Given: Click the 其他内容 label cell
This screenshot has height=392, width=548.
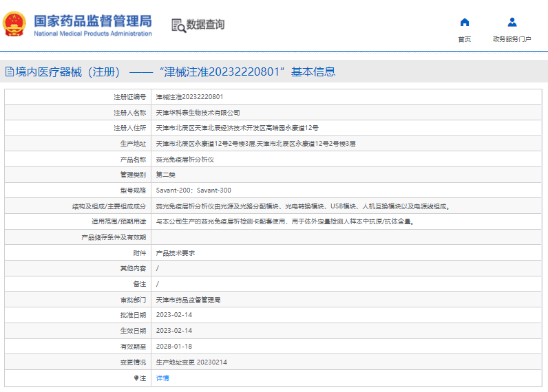Looking at the screenshot, I should click(78, 268).
